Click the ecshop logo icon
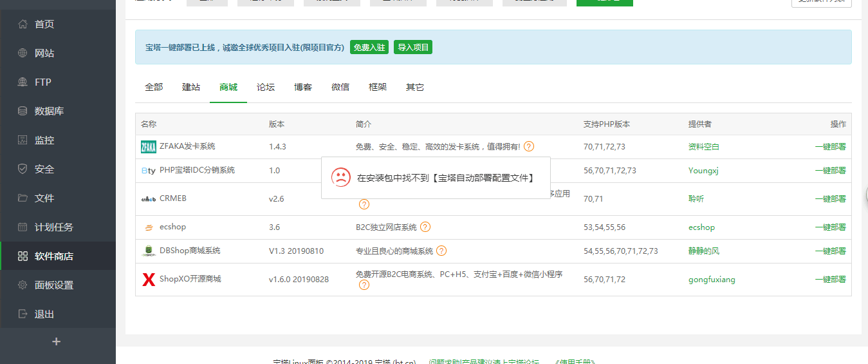Screen dimensions: 868x364 click(x=149, y=227)
